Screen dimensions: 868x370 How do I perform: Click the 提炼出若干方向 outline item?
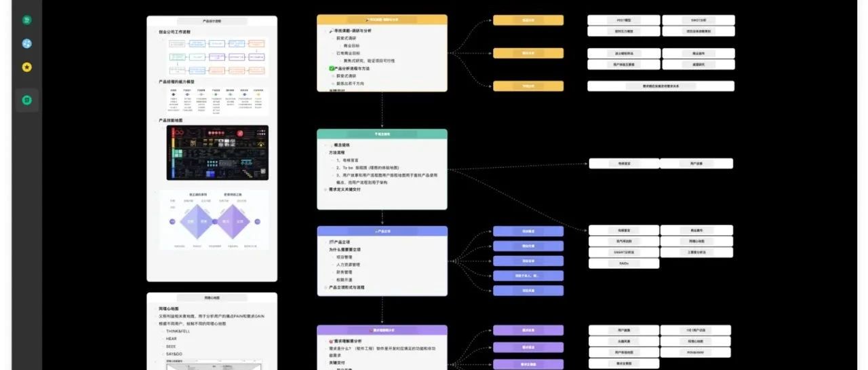tap(351, 84)
